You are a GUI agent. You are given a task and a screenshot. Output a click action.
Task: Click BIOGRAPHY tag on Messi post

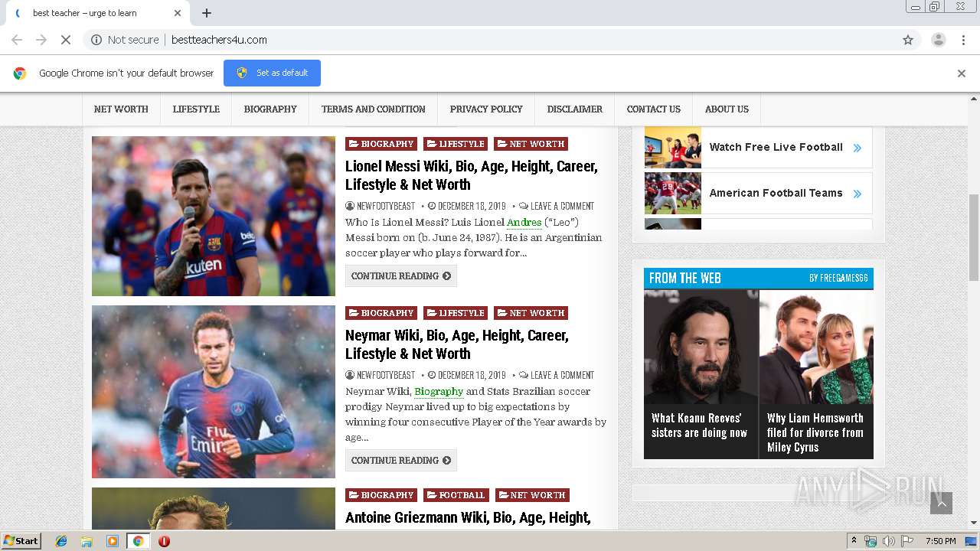coord(381,144)
